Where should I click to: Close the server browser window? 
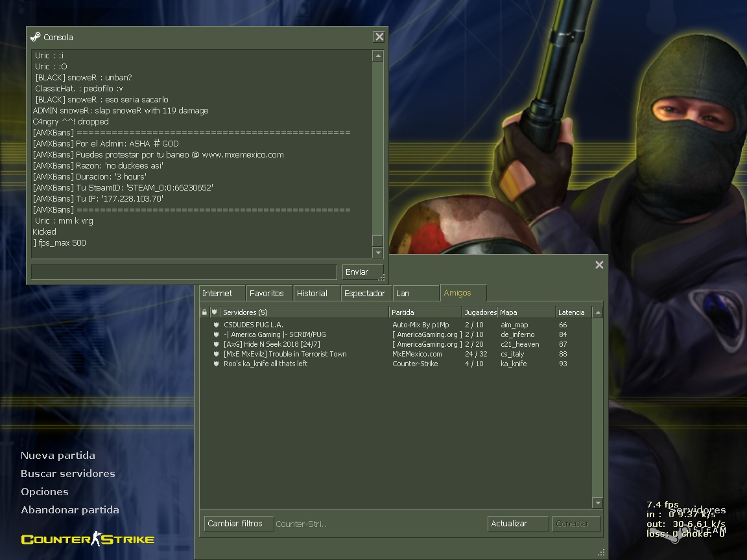click(599, 264)
